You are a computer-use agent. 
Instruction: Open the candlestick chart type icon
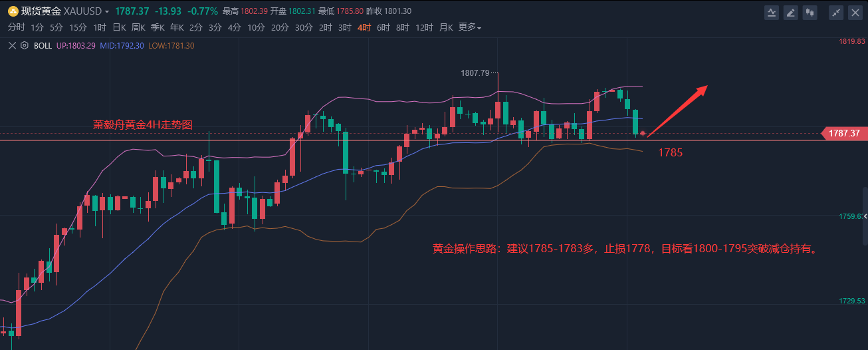coord(809,12)
